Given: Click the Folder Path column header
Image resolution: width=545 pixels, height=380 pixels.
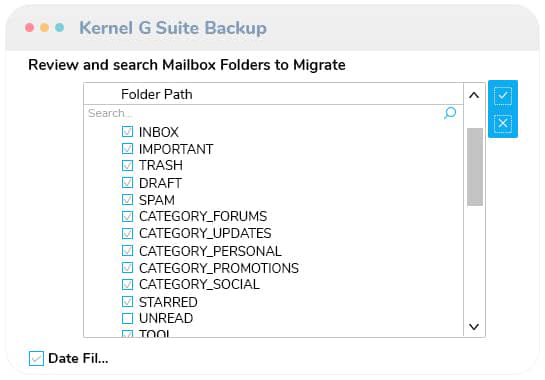Looking at the screenshot, I should pyautogui.click(x=156, y=94).
